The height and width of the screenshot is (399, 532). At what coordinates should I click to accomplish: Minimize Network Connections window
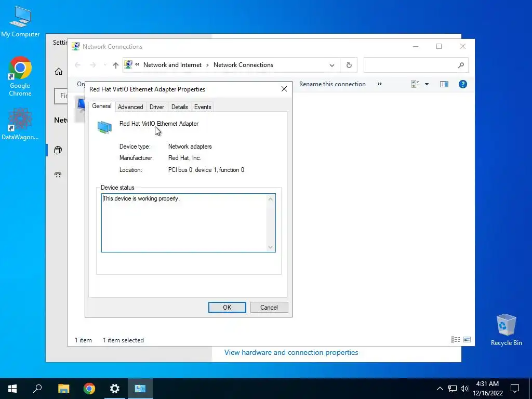[x=416, y=46]
